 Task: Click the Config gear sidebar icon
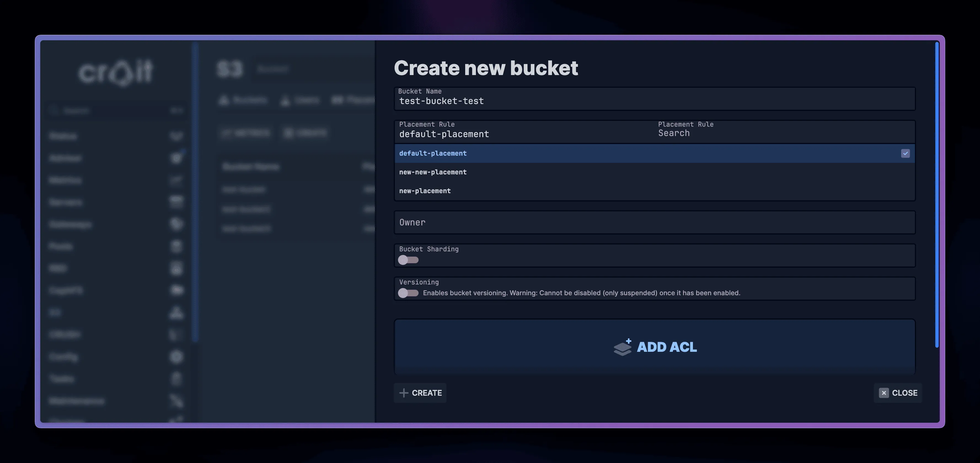point(176,357)
